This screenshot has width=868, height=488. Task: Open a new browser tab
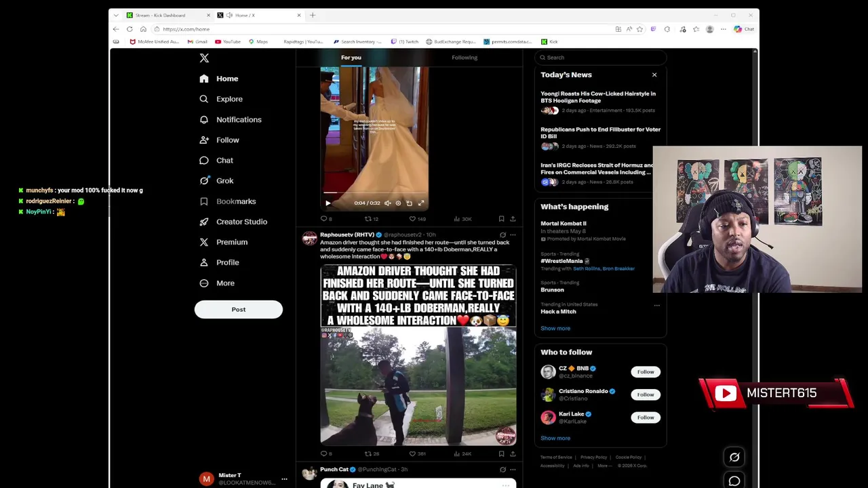[x=313, y=15]
